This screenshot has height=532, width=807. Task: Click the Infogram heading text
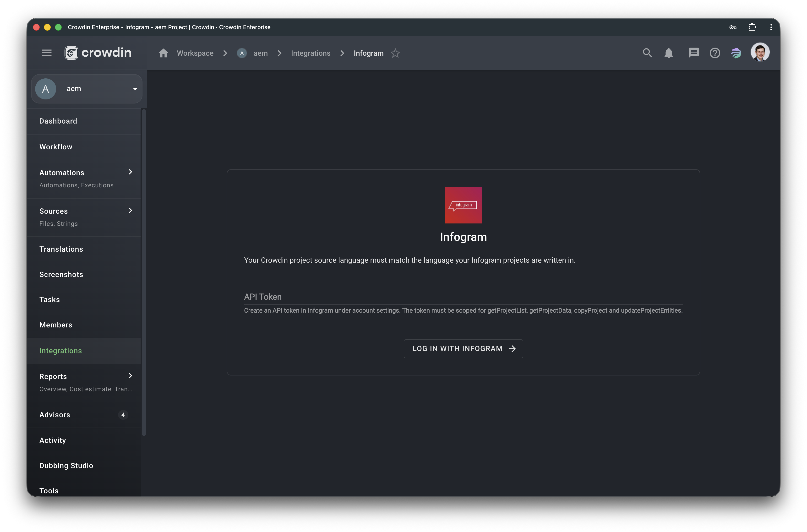(463, 237)
